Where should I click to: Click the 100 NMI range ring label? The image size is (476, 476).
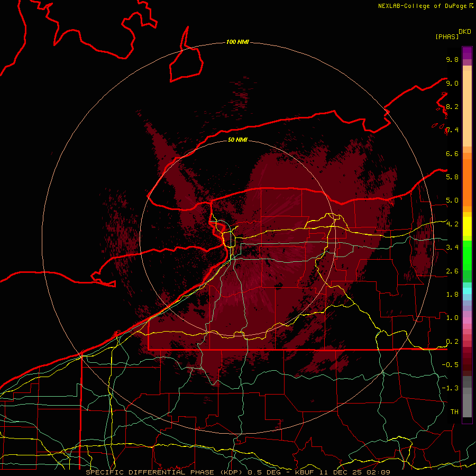click(237, 42)
